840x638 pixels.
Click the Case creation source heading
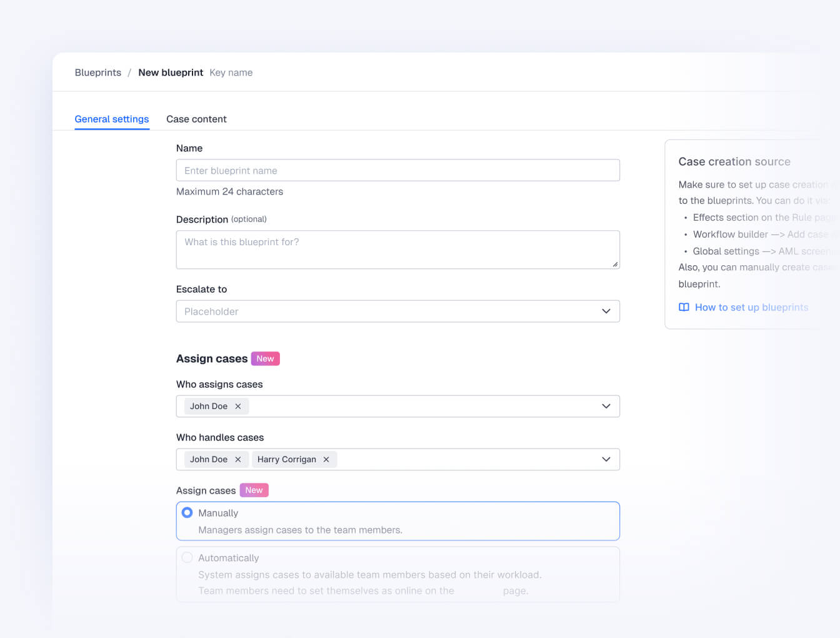(x=734, y=161)
